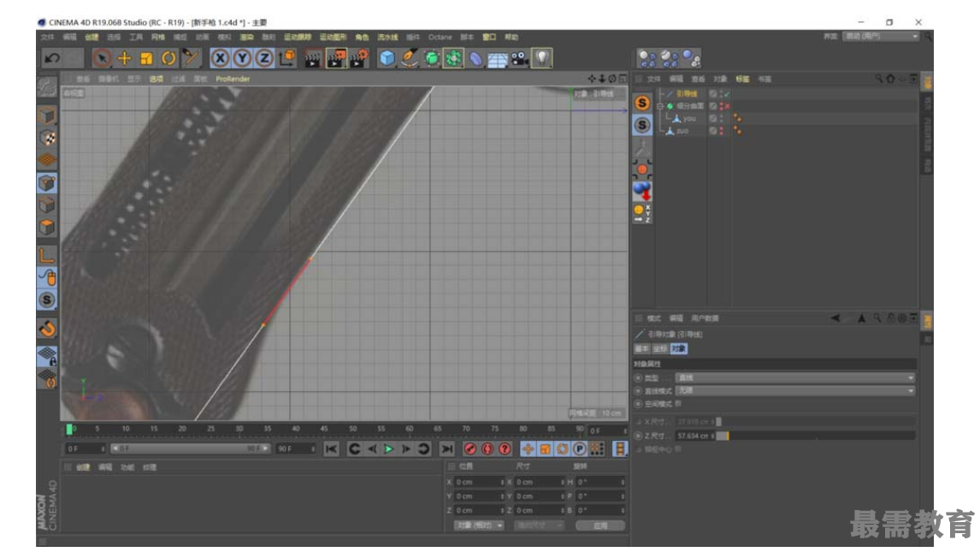
Task: Click the blue spheres red arrow icon
Action: click(x=642, y=191)
